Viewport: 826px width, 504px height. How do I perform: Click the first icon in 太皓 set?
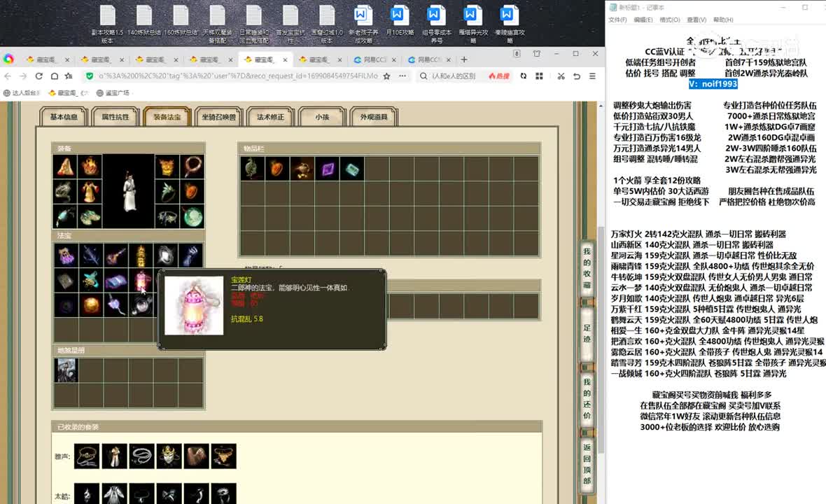tap(87, 495)
